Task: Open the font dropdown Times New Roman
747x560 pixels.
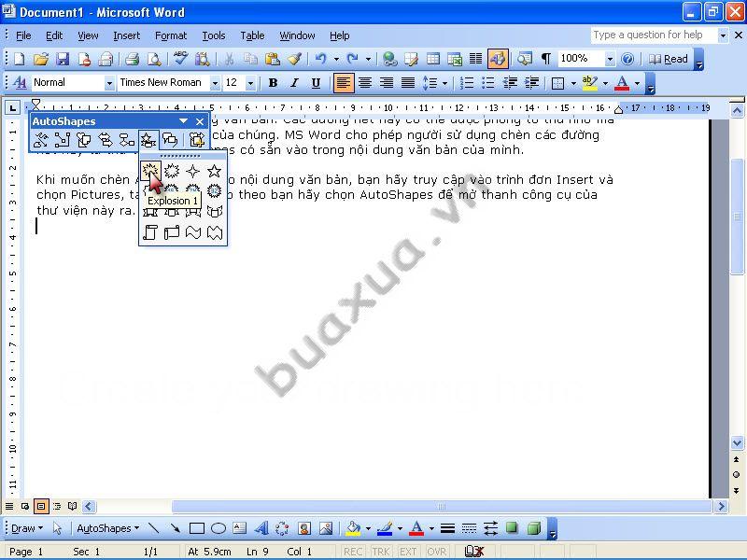Action: (215, 83)
